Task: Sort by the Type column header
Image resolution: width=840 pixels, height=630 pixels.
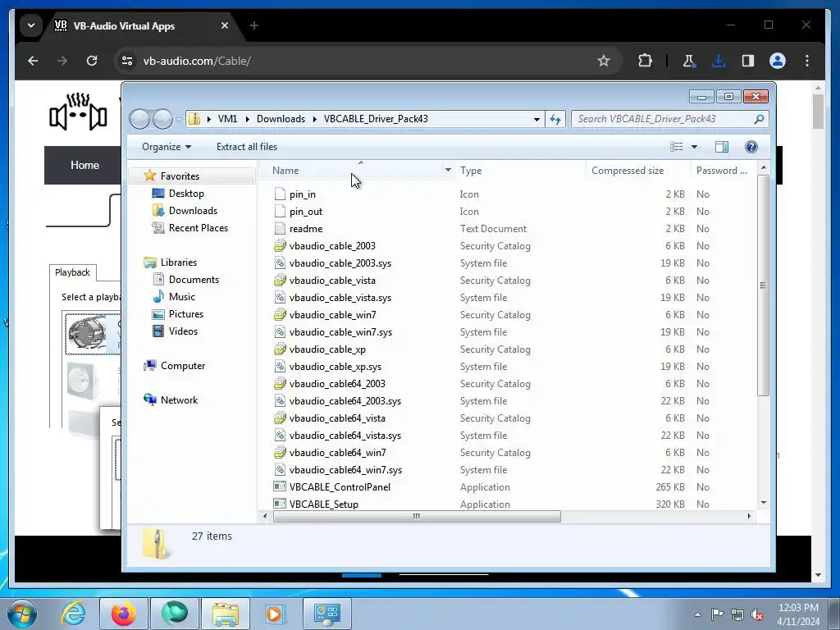Action: [x=471, y=171]
